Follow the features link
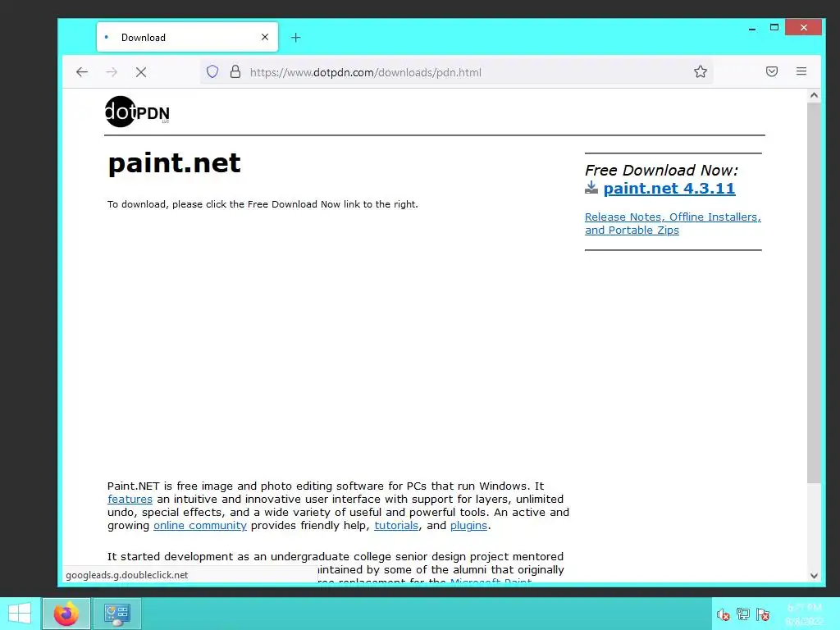This screenshot has height=630, width=840. (130, 500)
